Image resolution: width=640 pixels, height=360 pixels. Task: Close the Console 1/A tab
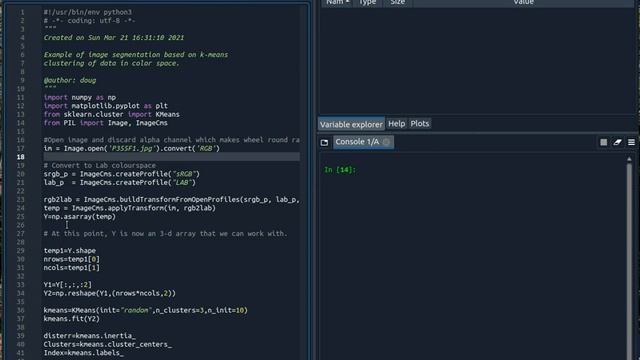point(386,142)
